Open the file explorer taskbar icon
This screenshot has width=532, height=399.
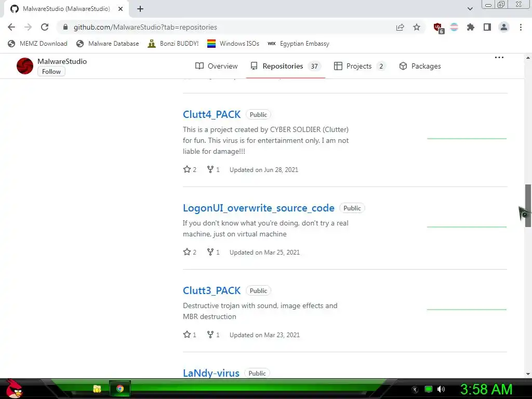(97, 389)
